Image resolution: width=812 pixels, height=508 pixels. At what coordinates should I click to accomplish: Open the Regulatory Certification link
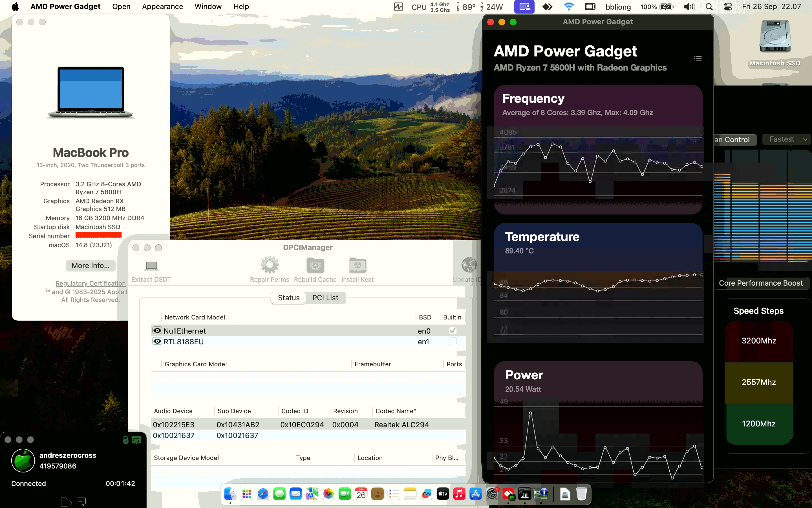click(x=91, y=284)
